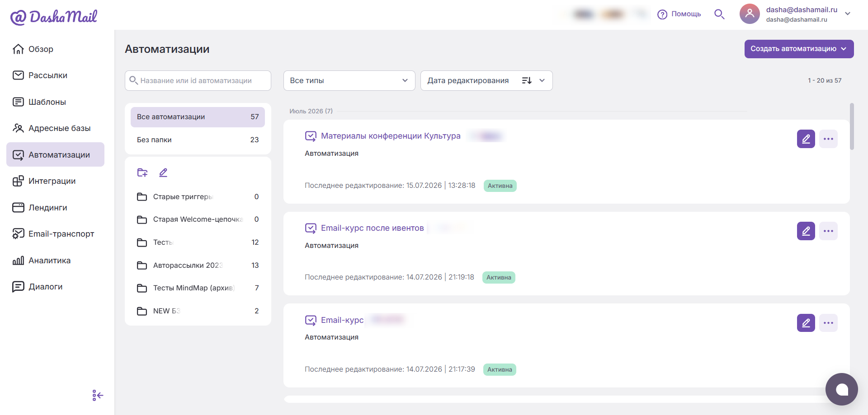Click the 1 - 20 из 57 counter
868x415 pixels.
[825, 80]
